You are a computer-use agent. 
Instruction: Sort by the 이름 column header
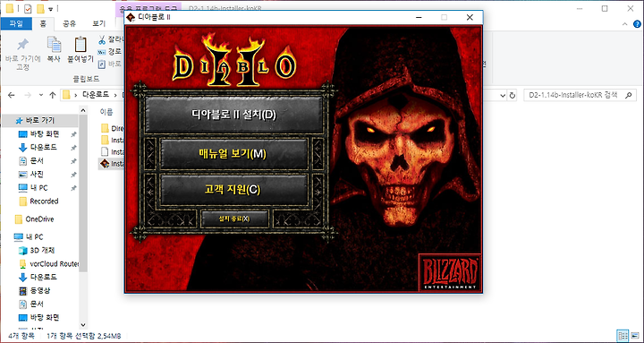pyautogui.click(x=106, y=112)
